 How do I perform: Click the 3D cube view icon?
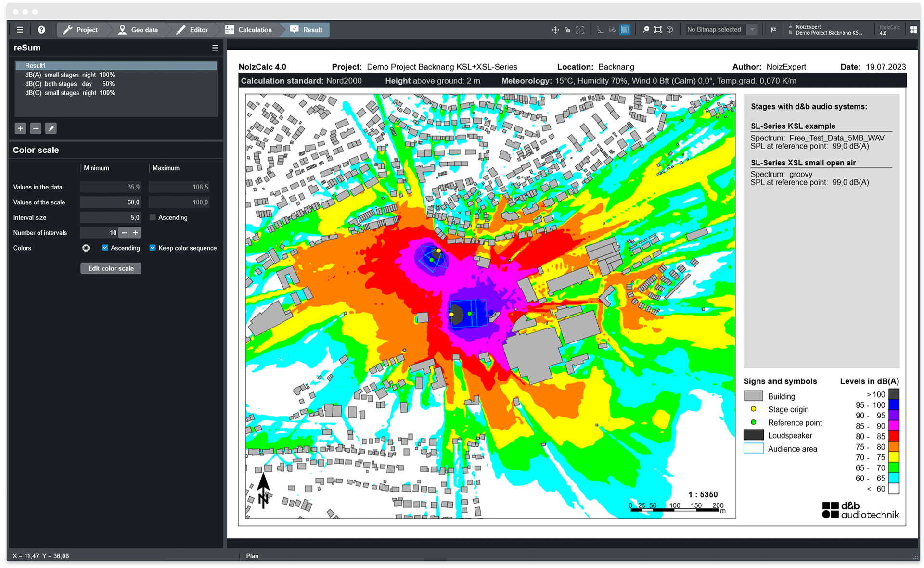(x=669, y=30)
